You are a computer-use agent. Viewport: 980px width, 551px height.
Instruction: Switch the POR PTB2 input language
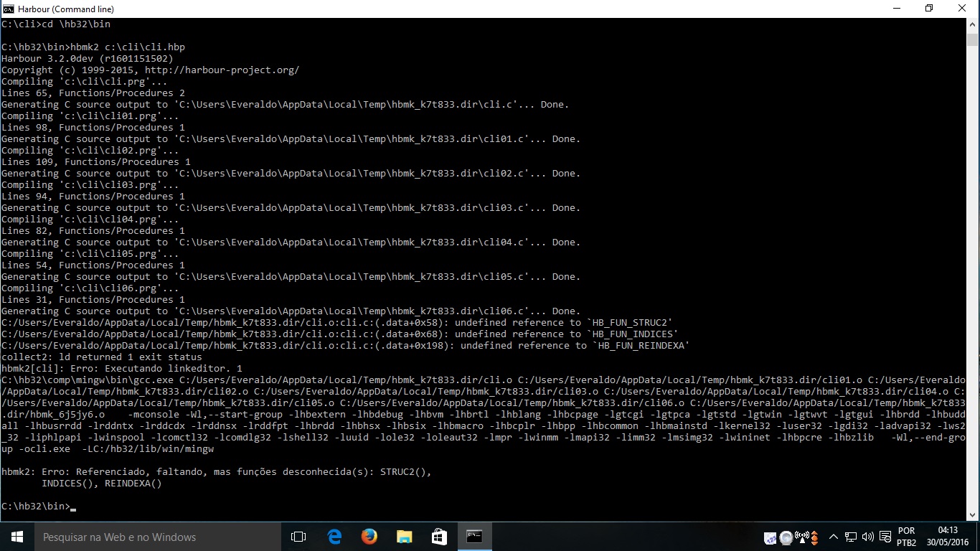[x=906, y=537]
